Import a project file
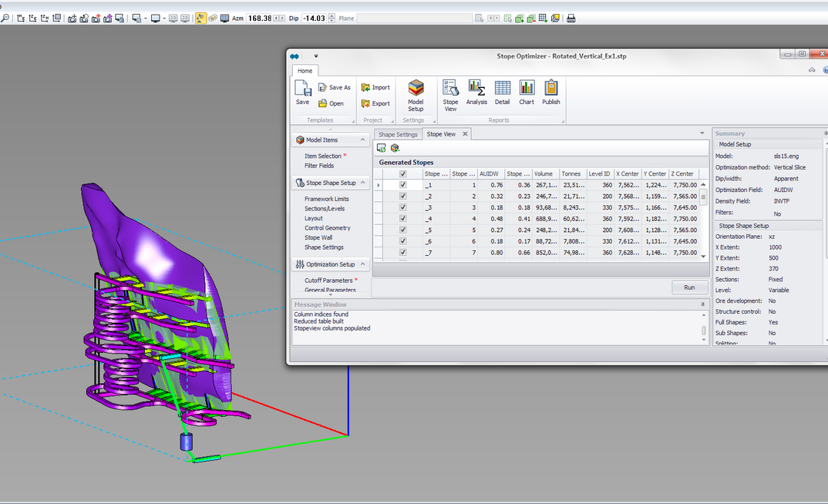This screenshot has width=828, height=504. click(x=375, y=87)
